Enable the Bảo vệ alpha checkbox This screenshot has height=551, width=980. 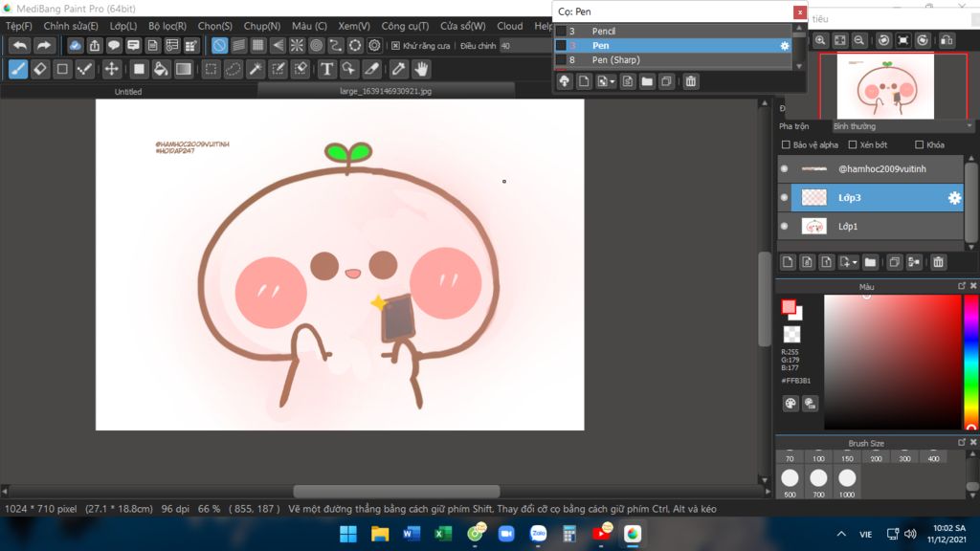tap(786, 145)
